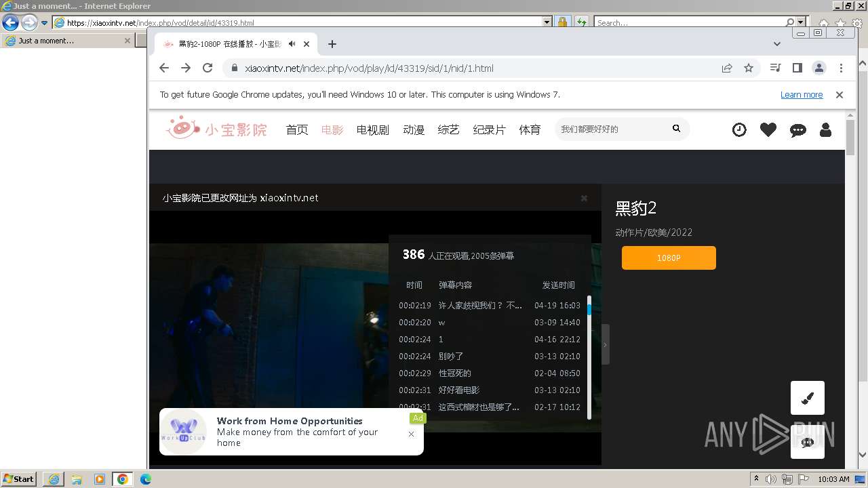Close the 黑豹2-1080P Chrome tab
Viewport: 868px width, 488px height.
pos(307,44)
